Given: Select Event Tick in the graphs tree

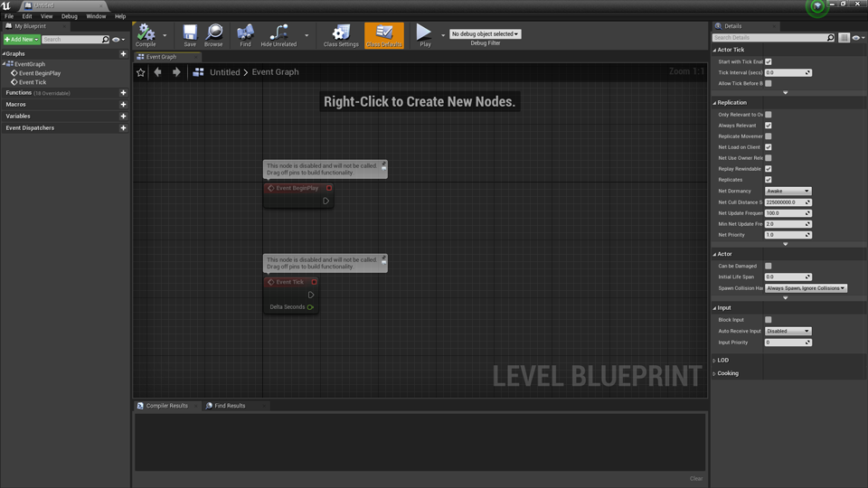Looking at the screenshot, I should pos(33,82).
